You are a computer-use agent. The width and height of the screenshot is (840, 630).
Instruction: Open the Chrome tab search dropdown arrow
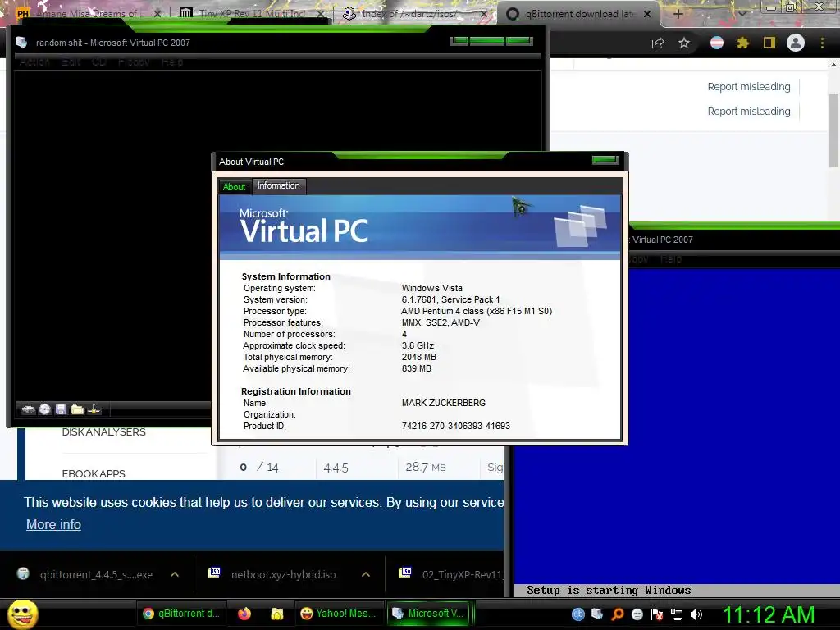coord(742,14)
